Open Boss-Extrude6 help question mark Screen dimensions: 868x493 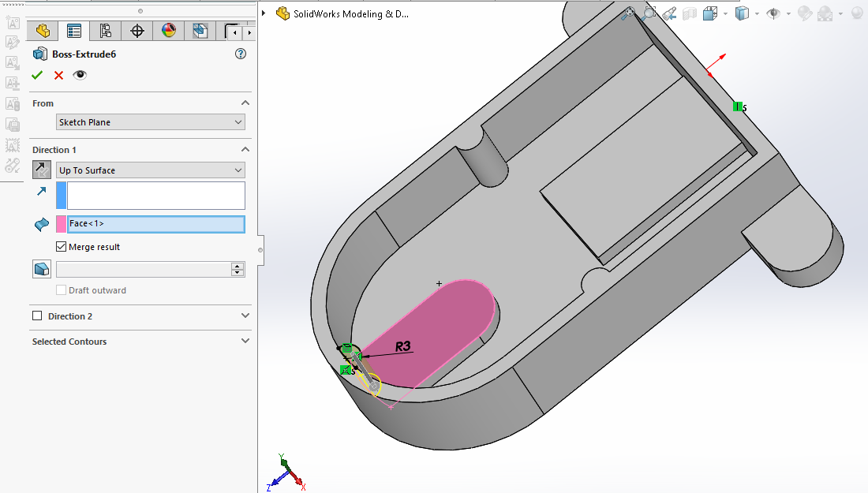[x=241, y=54]
